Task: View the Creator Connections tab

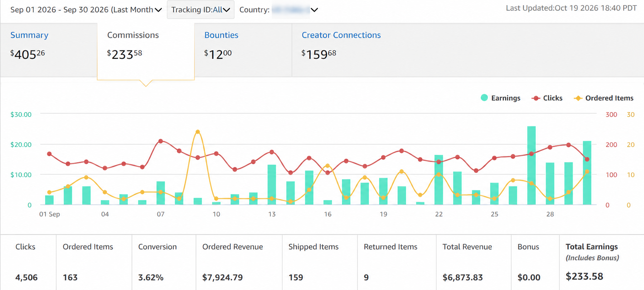Action: click(341, 35)
